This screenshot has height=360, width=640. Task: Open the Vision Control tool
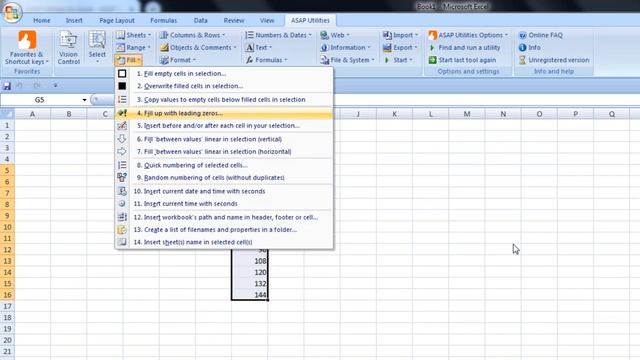coord(68,48)
